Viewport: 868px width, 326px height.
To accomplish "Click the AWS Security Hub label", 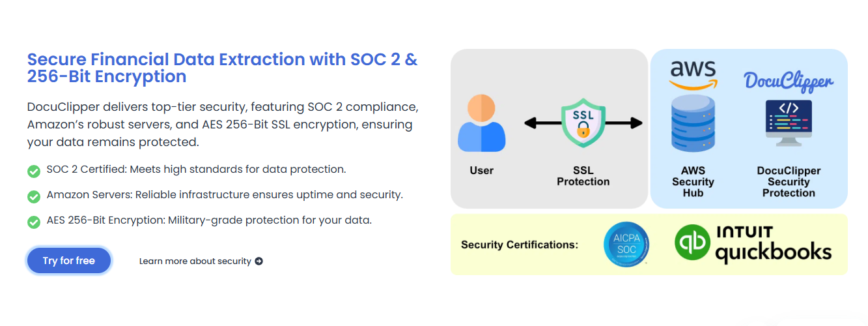I will [693, 182].
